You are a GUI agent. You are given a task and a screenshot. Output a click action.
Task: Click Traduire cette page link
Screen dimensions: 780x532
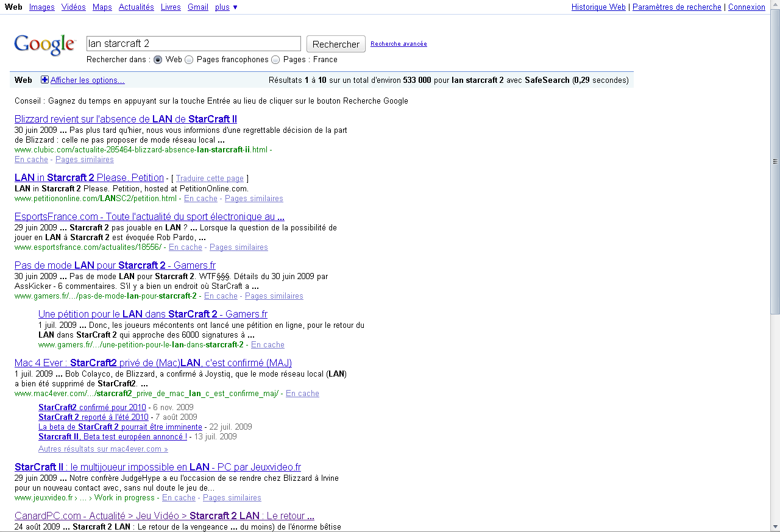click(210, 179)
